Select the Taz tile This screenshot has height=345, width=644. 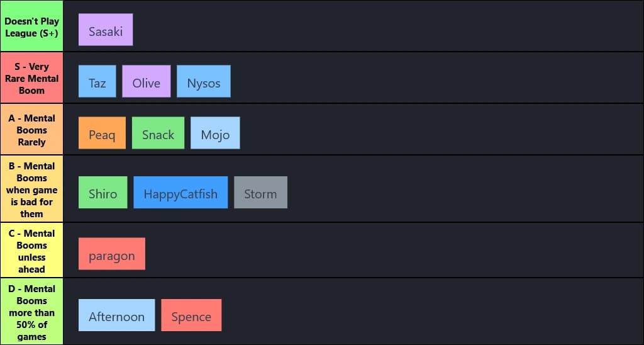coord(97,81)
